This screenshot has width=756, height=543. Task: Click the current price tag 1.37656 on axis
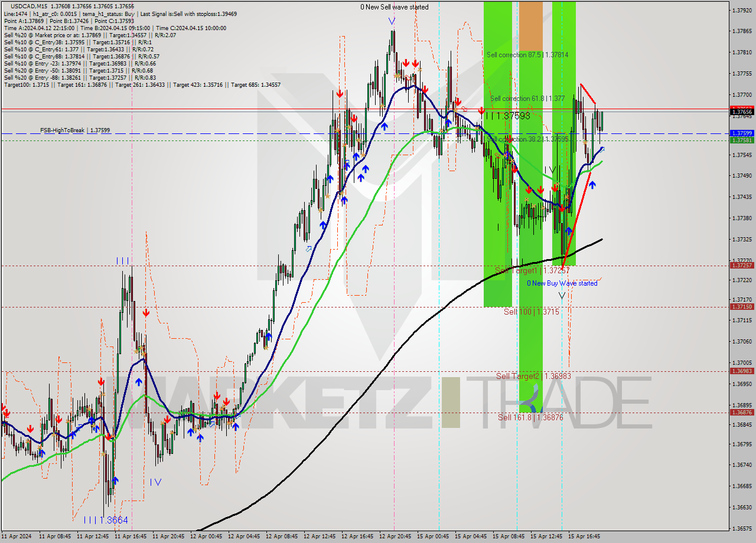pyautogui.click(x=742, y=112)
